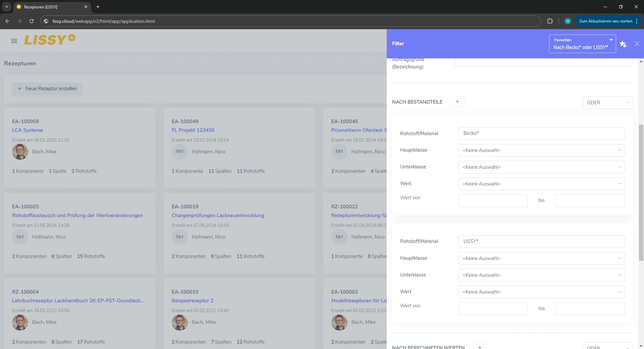Open Hauptklasse dropdown in LISSY* block

coord(541,258)
